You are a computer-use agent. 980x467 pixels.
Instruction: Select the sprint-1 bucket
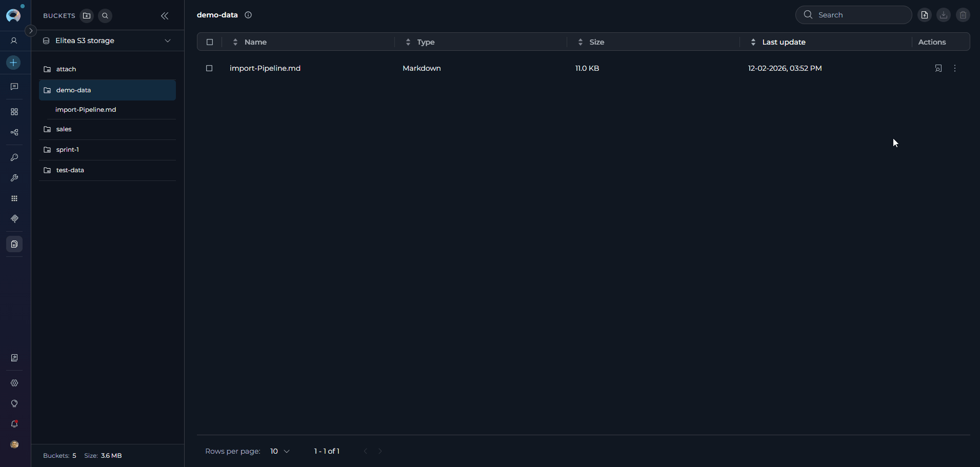(x=107, y=150)
